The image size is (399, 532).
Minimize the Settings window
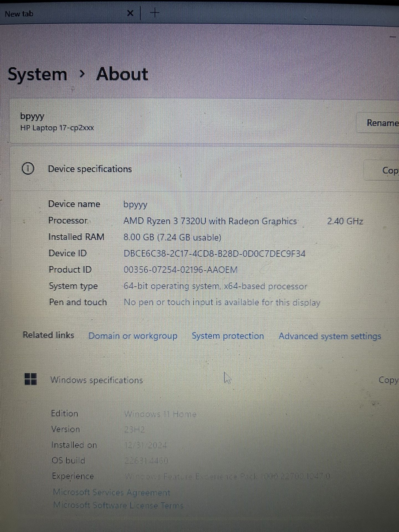click(393, 37)
